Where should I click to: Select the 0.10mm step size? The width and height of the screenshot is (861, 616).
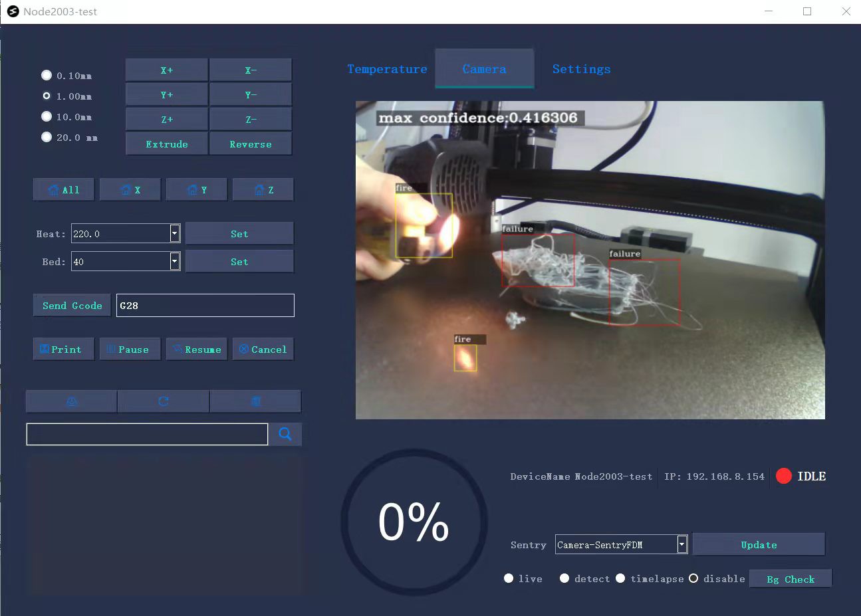(x=47, y=75)
